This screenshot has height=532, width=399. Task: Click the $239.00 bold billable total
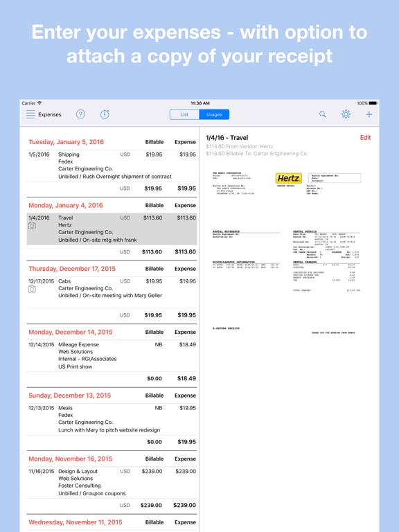coord(151,506)
